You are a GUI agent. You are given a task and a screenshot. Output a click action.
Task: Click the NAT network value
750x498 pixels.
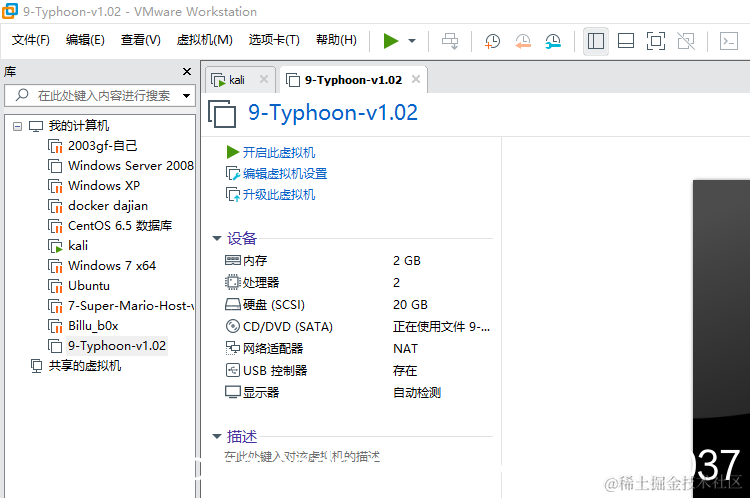405,349
